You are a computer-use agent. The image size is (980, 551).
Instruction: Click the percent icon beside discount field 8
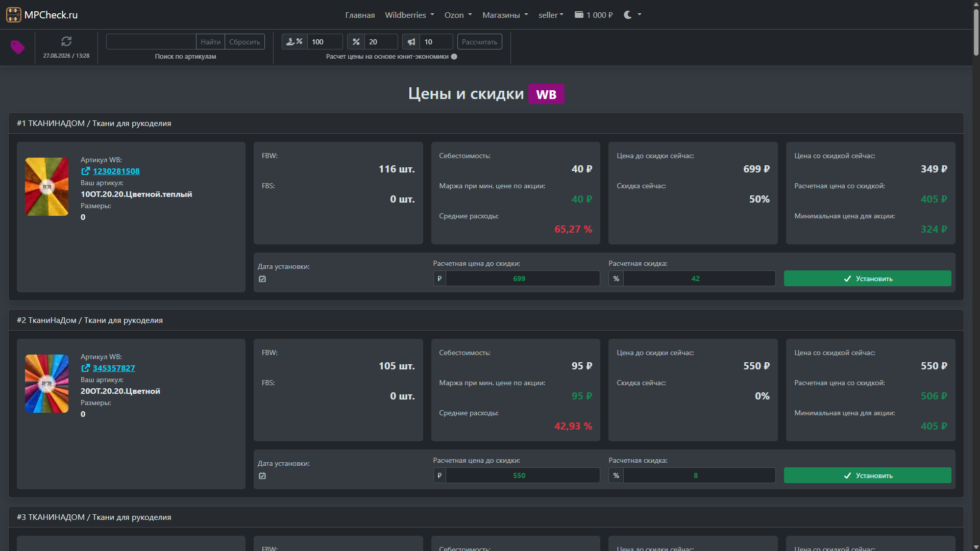click(616, 475)
